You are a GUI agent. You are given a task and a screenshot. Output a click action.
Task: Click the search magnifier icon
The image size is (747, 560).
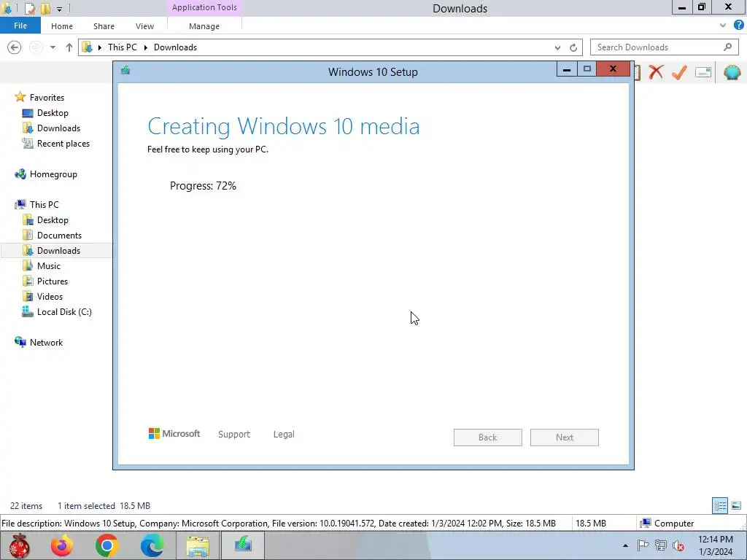[727, 47]
